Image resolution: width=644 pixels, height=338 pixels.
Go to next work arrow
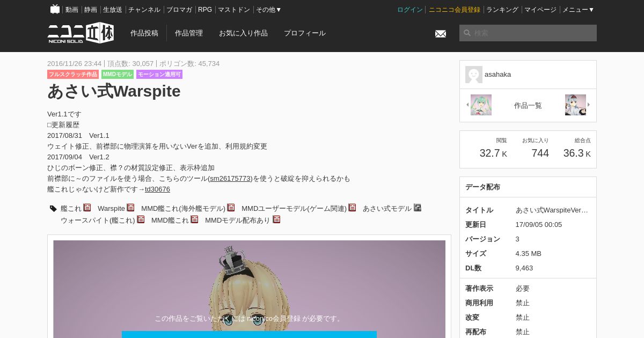click(589, 105)
